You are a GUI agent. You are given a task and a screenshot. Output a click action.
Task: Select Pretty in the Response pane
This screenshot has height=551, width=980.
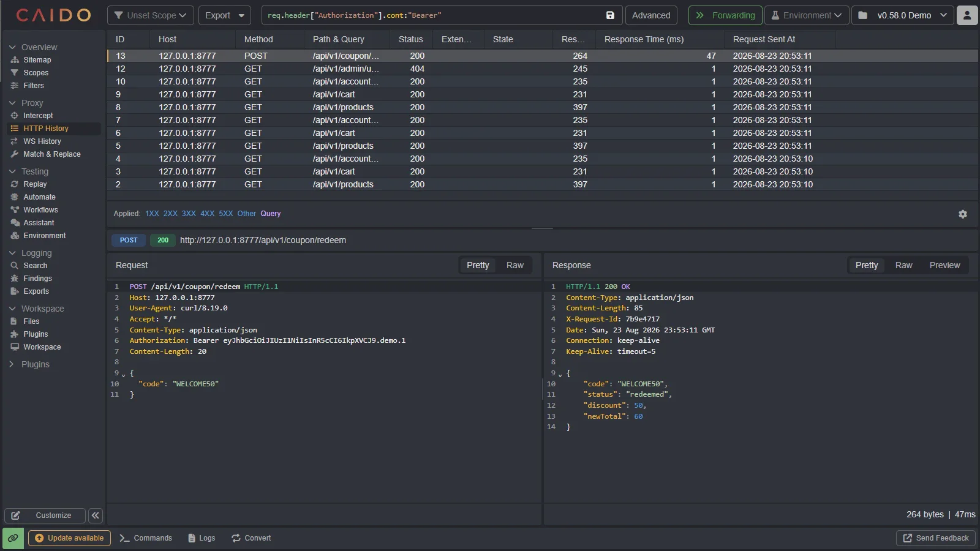867,265
